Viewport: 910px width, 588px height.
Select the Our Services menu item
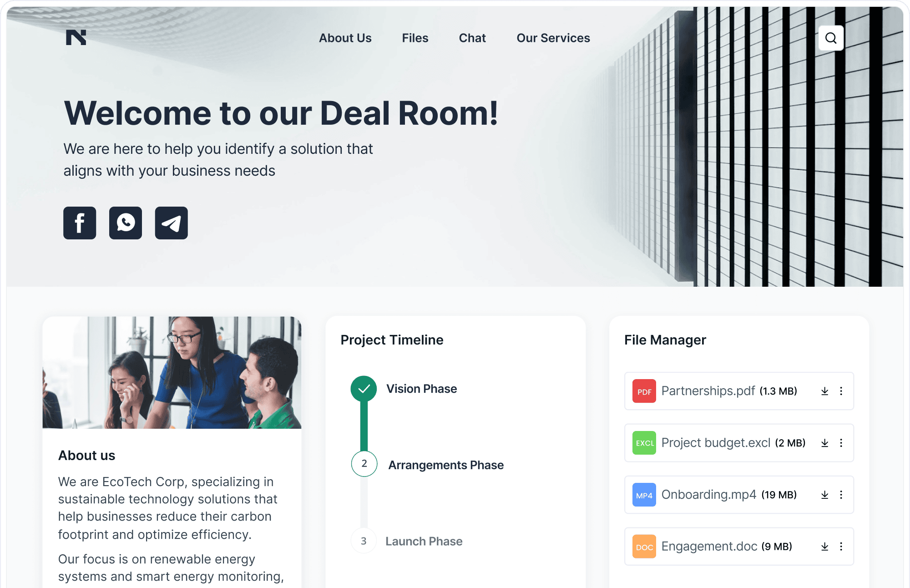(552, 38)
